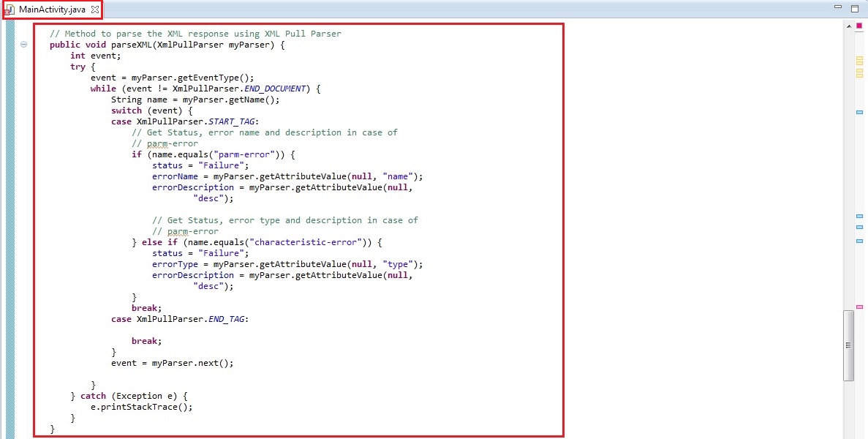Screen dimensions: 868x439
Task: Click blue ruler marker beside the START_TAG line
Action: [859, 112]
